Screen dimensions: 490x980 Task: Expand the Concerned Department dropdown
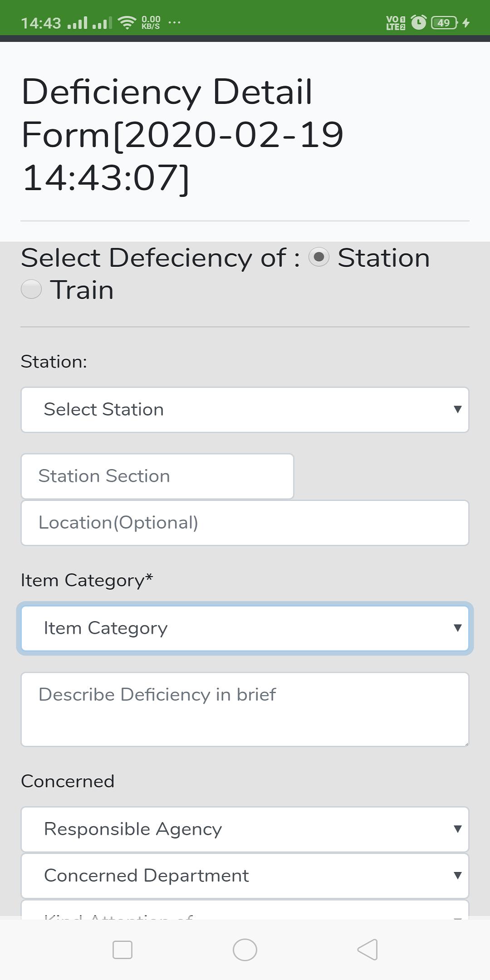(245, 876)
